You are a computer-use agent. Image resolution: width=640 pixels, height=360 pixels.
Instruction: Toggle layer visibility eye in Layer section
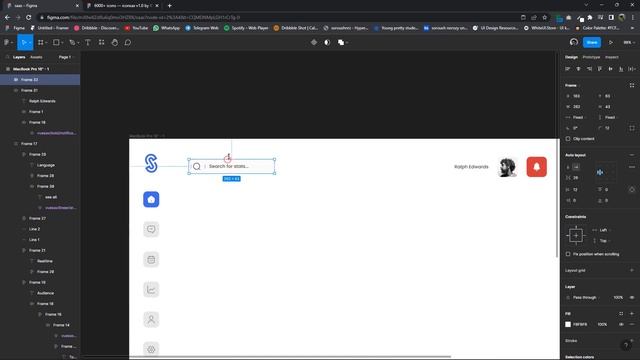click(632, 298)
